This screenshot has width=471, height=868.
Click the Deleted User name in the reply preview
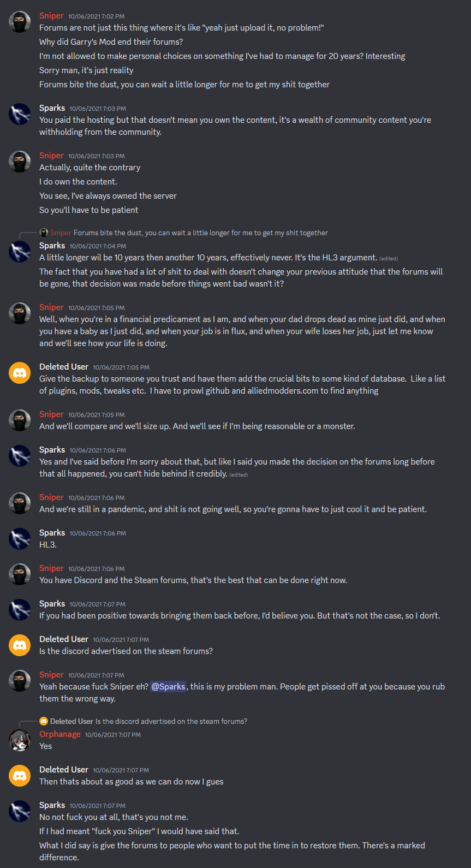point(71,722)
